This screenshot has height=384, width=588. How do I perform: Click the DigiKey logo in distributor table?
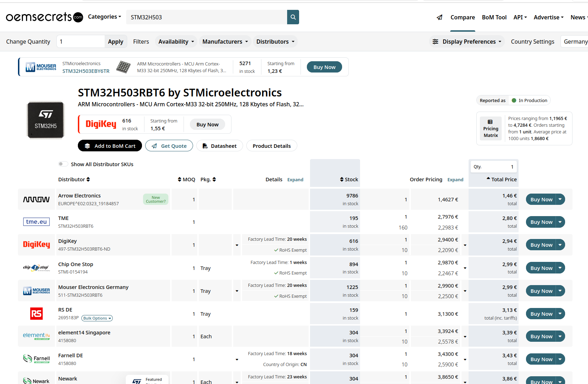[x=36, y=245]
